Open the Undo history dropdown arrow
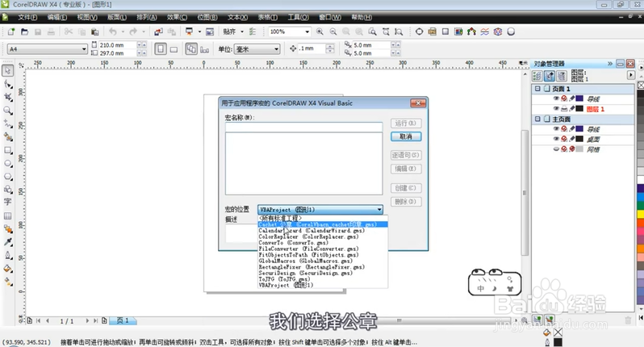The width and height of the screenshot is (644, 347). [123, 31]
